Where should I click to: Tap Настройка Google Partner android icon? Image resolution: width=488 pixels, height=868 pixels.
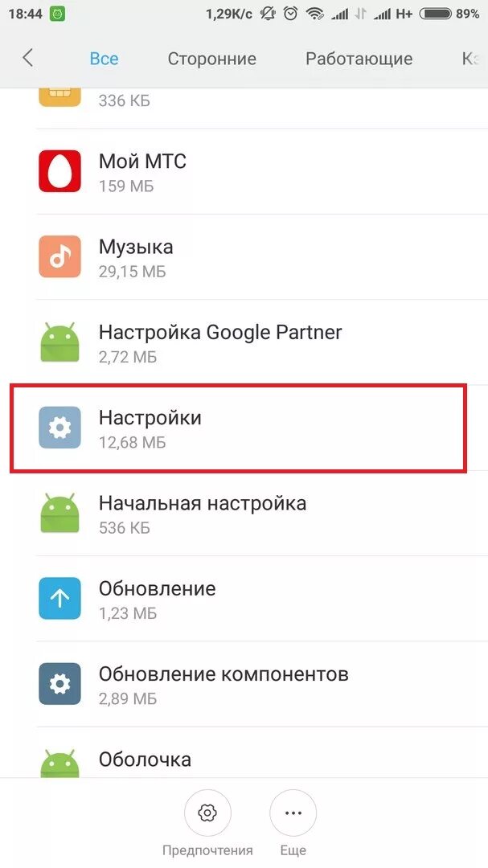[59, 342]
